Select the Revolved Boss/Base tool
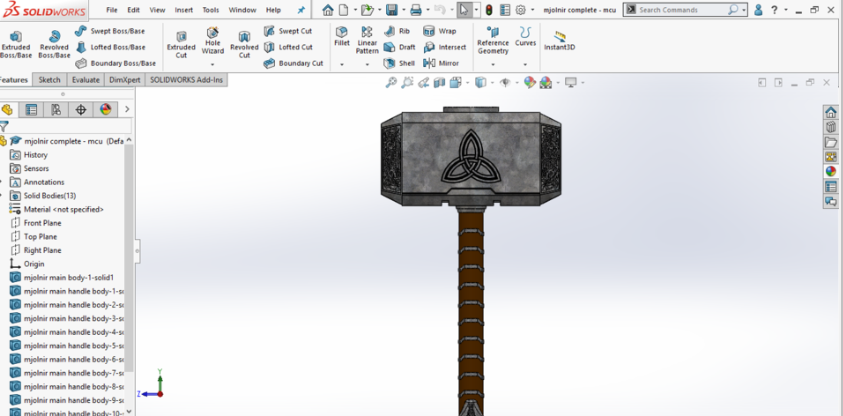 (x=54, y=44)
